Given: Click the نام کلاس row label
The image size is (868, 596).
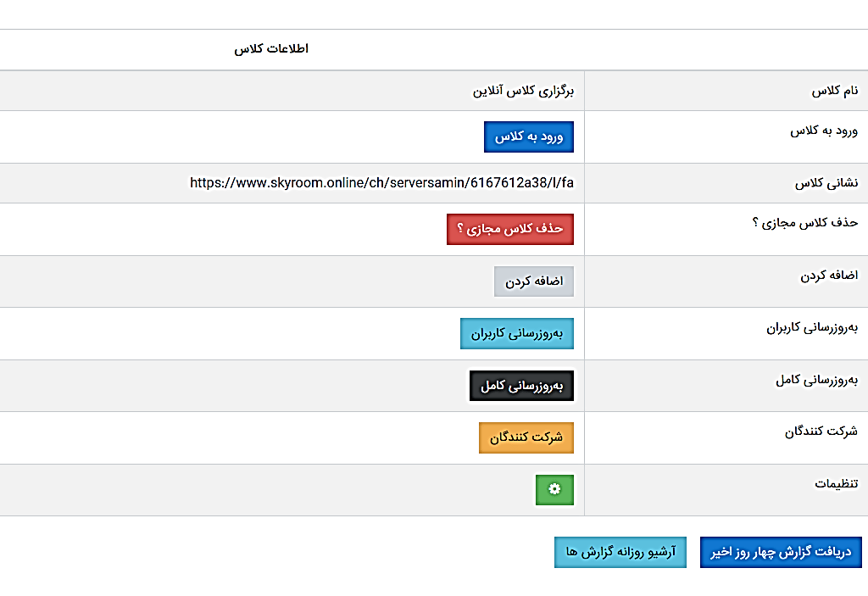Looking at the screenshot, I should pyautogui.click(x=835, y=91).
